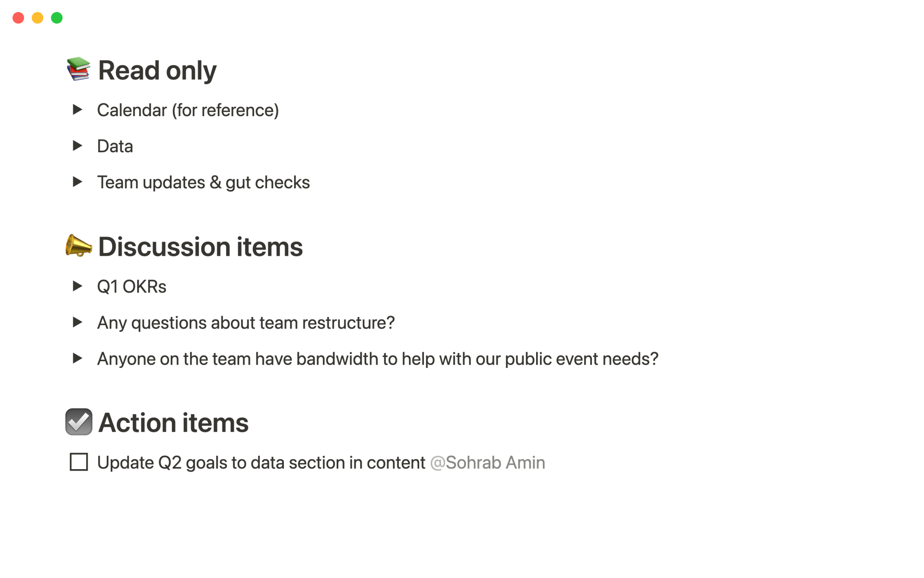Click the megaphone emoji beside Discussion items
Viewport: 924px width, 578px height.
[78, 246]
